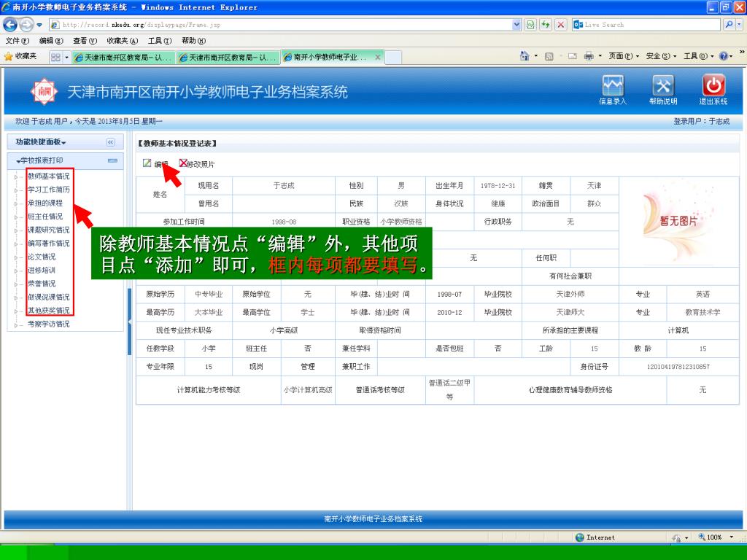Open the 查看(V) menu
The height and width of the screenshot is (560, 747).
[85, 41]
